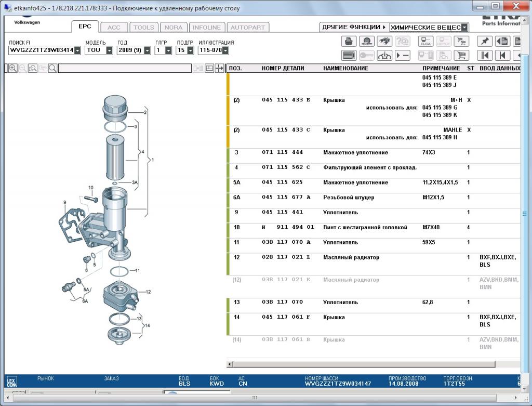532x406 pixels.
Task: Open the INFOLINE tab
Action: [207, 28]
